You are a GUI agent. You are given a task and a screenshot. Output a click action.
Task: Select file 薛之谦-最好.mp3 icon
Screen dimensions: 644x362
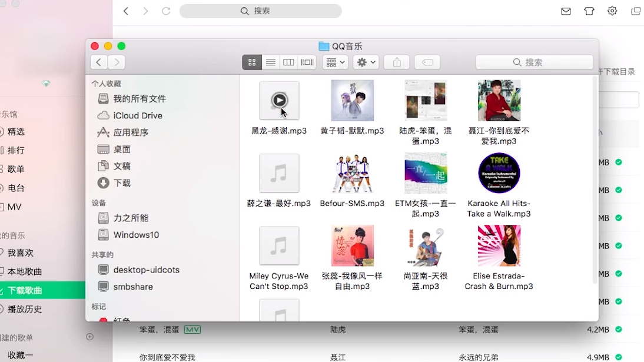(279, 173)
